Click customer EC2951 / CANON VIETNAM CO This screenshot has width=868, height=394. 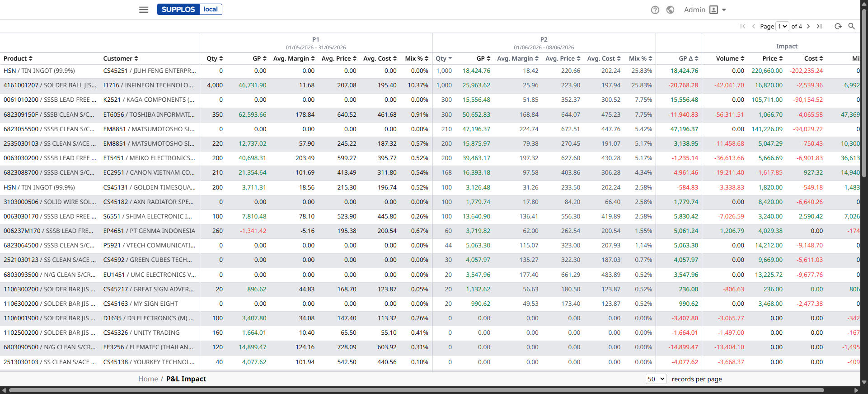[149, 172]
